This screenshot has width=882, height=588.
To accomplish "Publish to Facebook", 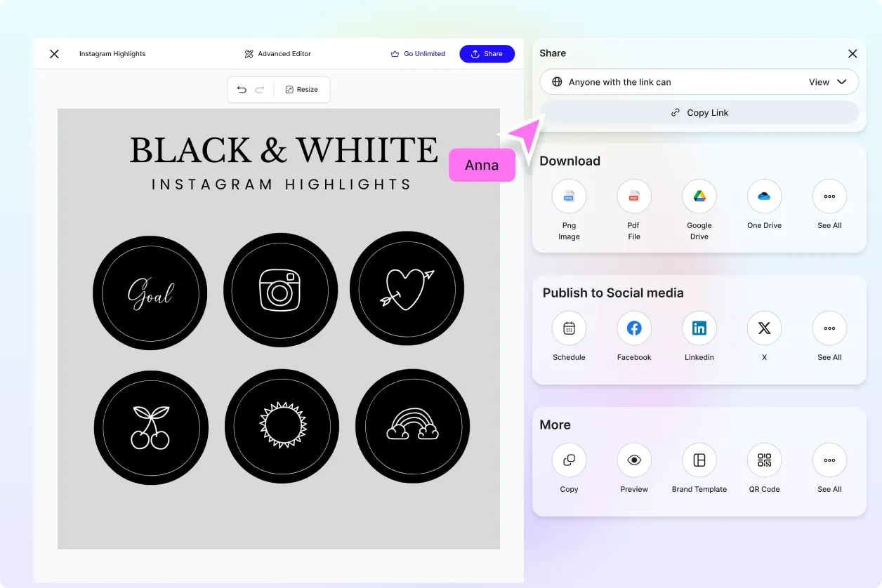I will point(634,328).
